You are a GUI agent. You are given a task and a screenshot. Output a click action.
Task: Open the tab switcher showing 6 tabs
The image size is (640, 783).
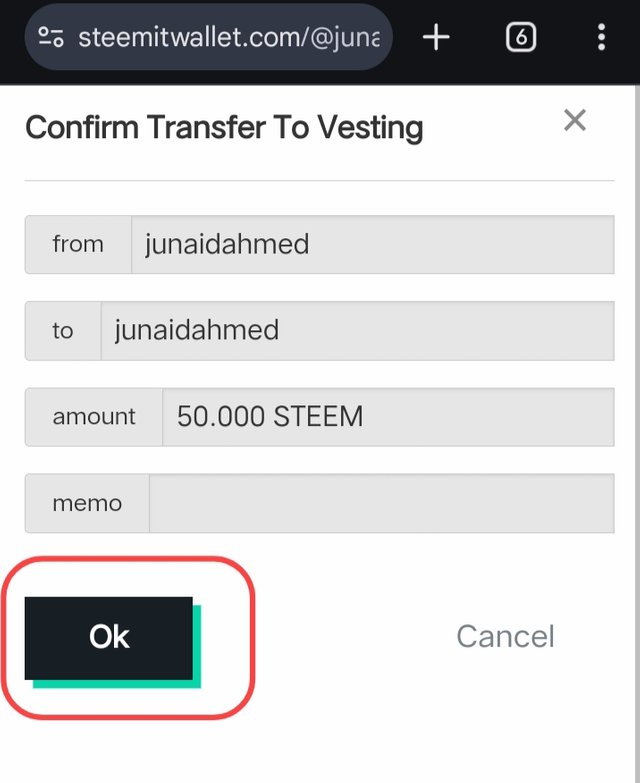click(521, 37)
